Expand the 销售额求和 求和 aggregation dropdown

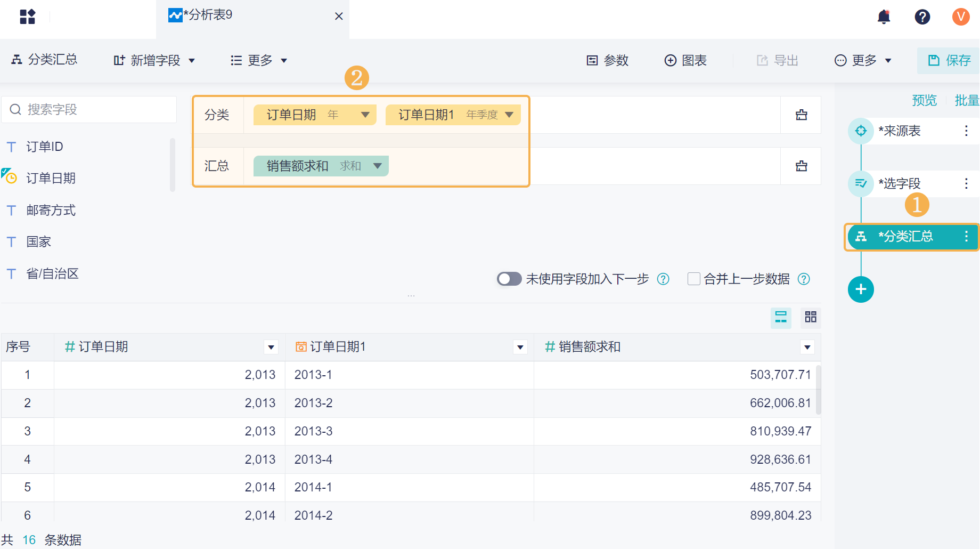coord(378,166)
